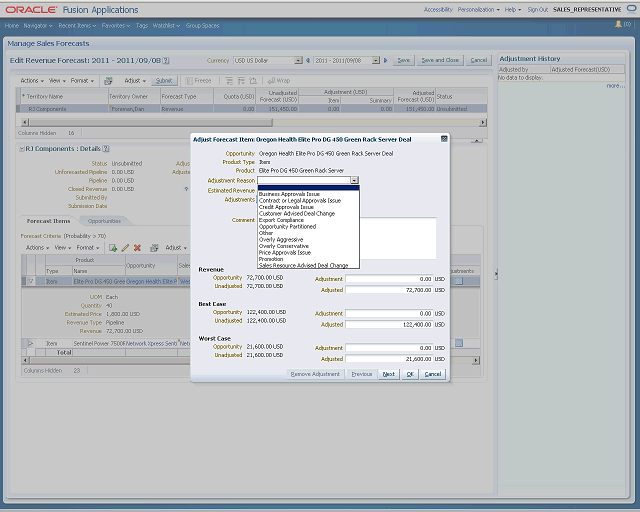Click Wrap in forecast toolbar
The image size is (640, 512).
pyautogui.click(x=279, y=81)
